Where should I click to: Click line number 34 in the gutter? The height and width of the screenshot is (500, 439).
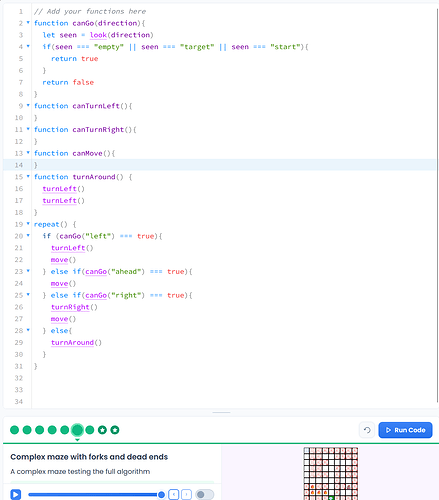pyautogui.click(x=19, y=402)
